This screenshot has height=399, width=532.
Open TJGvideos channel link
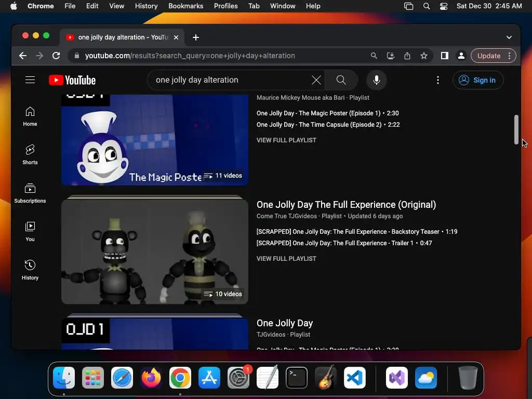(x=271, y=335)
